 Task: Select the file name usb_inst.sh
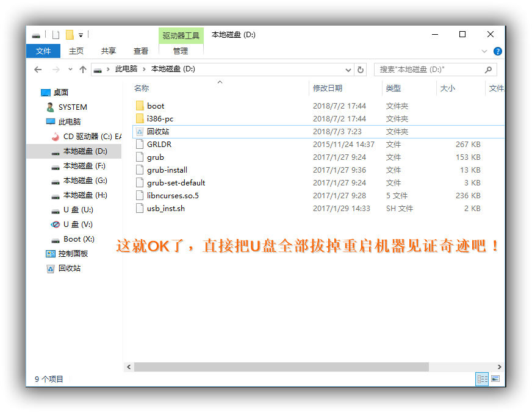pos(166,209)
